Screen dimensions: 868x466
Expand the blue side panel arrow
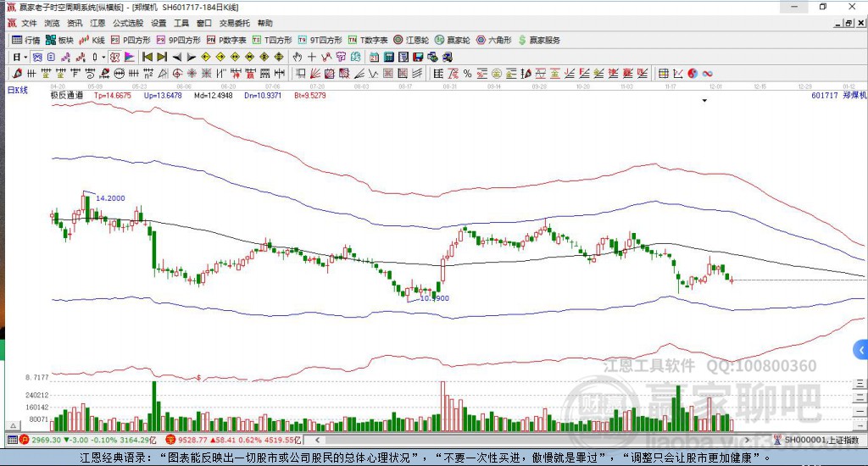[x=861, y=350]
